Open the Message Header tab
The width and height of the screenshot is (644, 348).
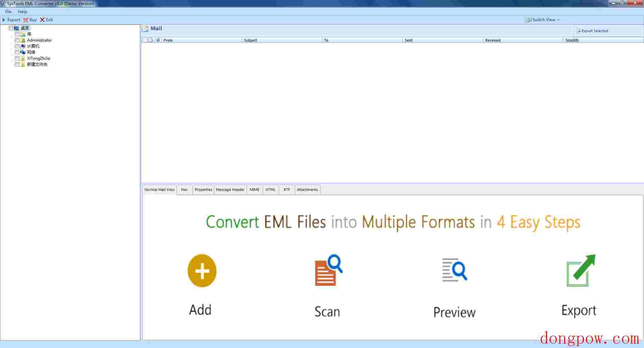tap(230, 190)
